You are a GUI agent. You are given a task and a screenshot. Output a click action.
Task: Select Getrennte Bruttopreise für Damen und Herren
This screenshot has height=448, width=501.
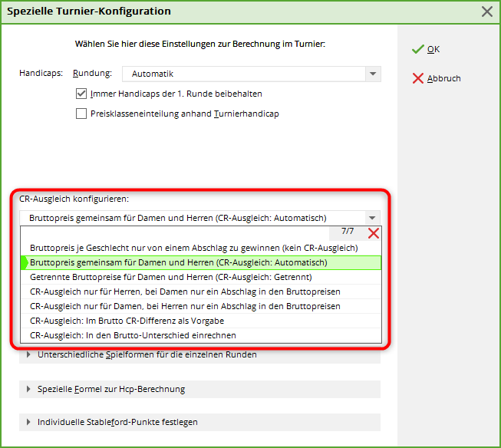point(201,277)
